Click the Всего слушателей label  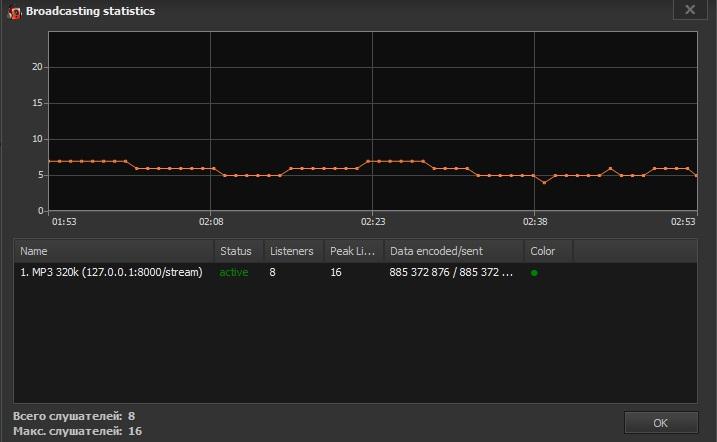click(x=68, y=416)
